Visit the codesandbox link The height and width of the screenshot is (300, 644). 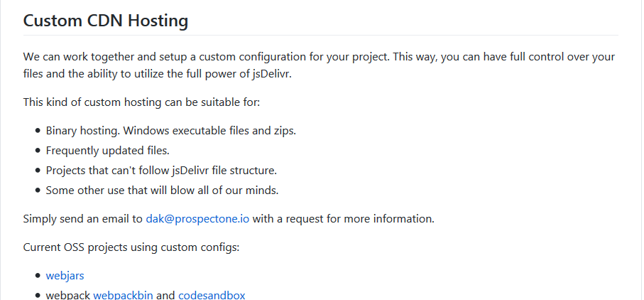click(x=212, y=295)
